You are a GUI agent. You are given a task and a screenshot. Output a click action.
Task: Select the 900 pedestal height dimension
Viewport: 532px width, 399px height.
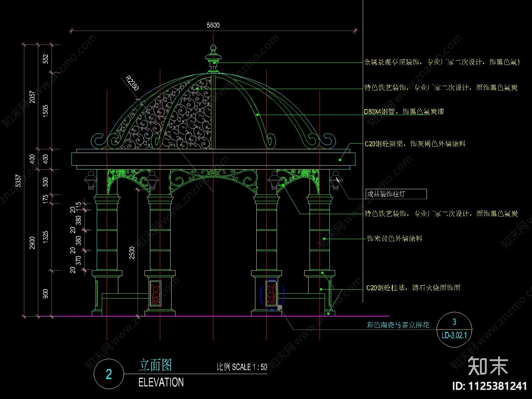[x=46, y=294]
